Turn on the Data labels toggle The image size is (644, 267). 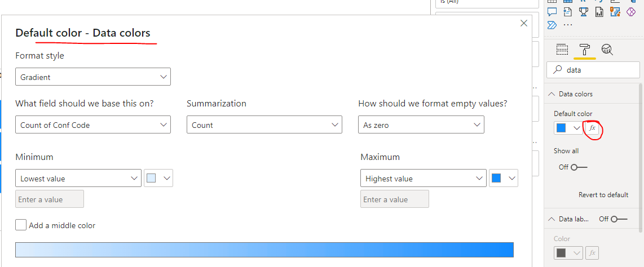pos(619,219)
